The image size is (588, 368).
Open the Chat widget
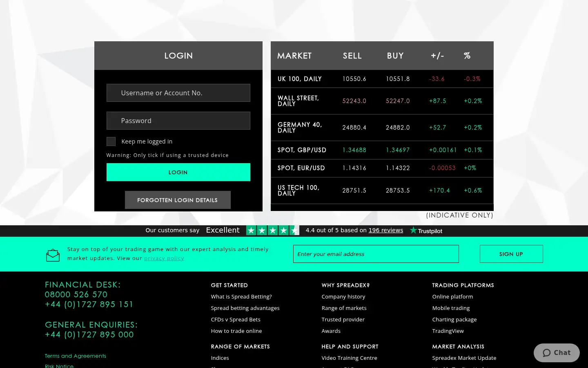(x=557, y=352)
